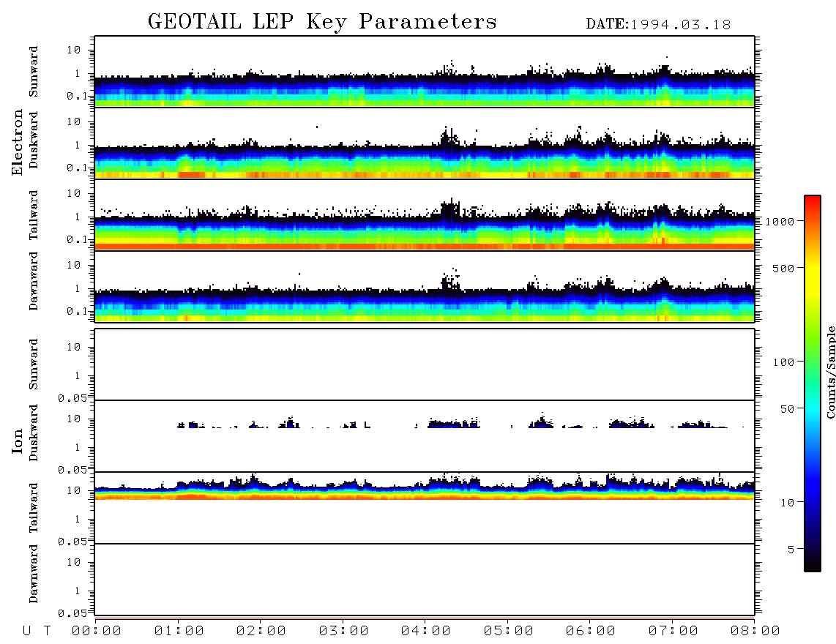This screenshot has width=836, height=644.
Task: Click the Ion Duskward spectrogram panel
Action: (x=425, y=436)
